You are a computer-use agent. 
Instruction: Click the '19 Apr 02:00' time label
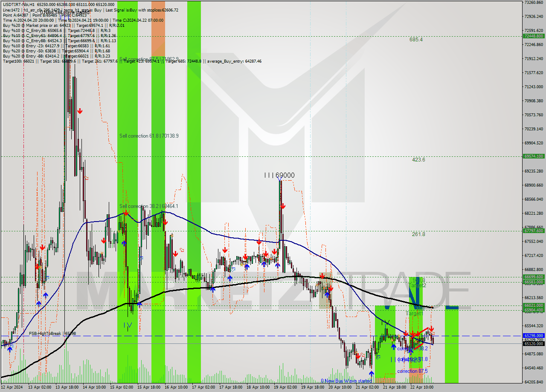[x=285, y=387]
